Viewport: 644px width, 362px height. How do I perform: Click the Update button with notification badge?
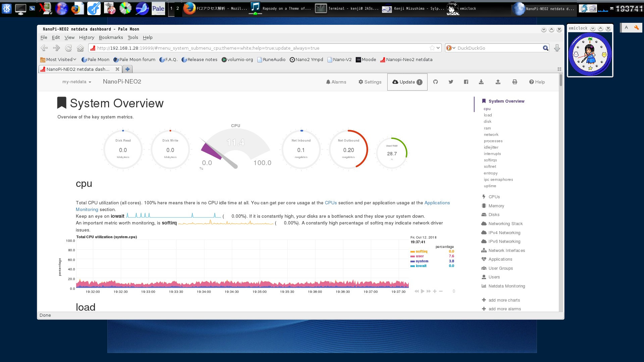(x=407, y=82)
